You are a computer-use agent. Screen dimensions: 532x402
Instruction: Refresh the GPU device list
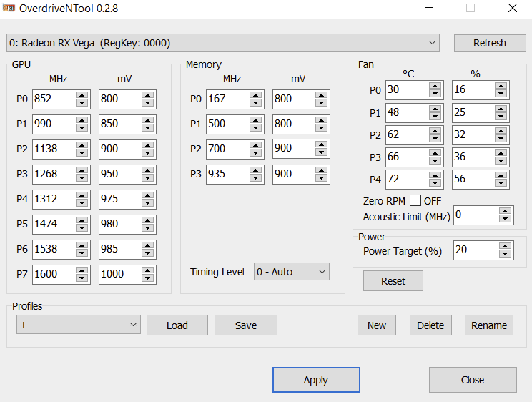click(x=490, y=43)
